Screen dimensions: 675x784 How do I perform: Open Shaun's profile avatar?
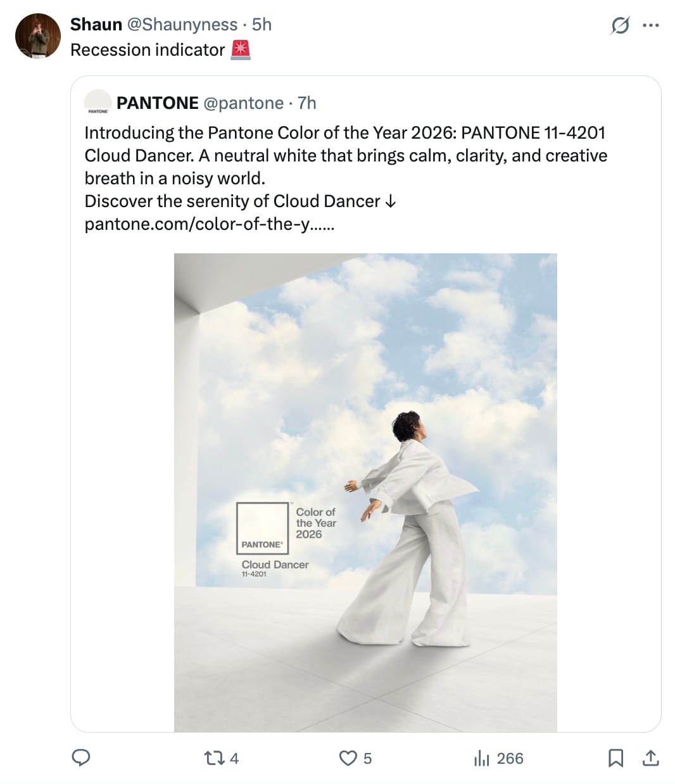click(38, 36)
